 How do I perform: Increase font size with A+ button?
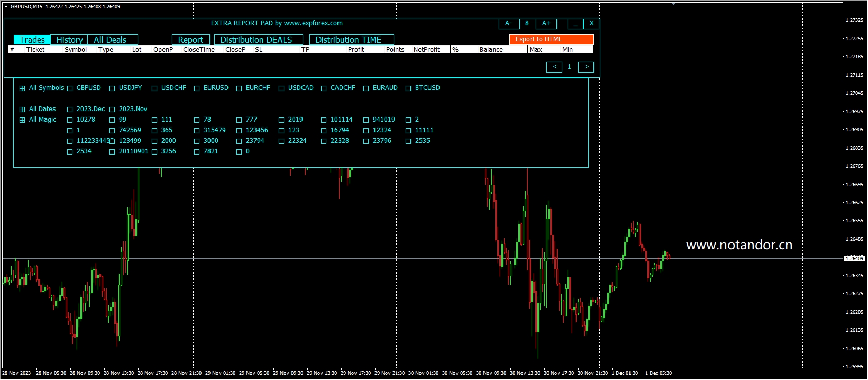pos(546,24)
